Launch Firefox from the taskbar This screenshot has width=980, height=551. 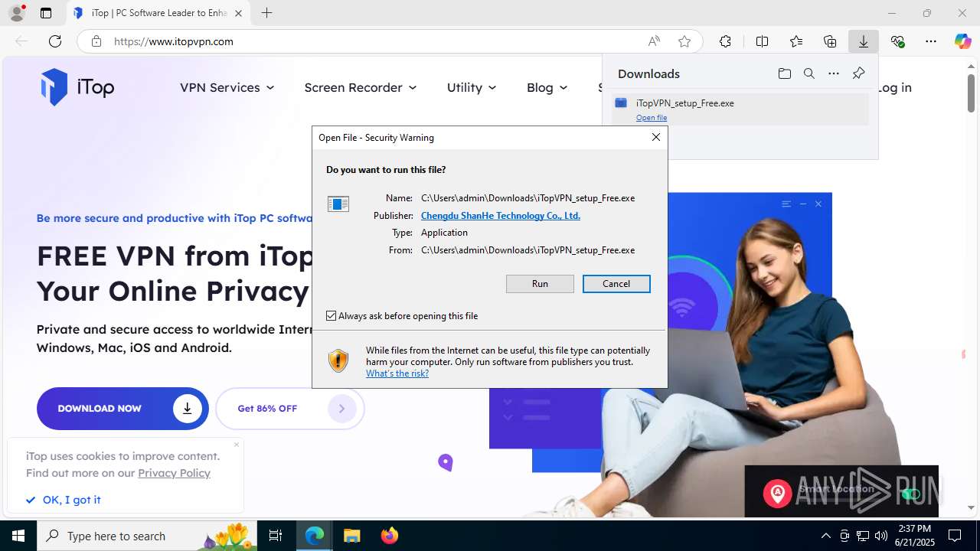pyautogui.click(x=389, y=536)
